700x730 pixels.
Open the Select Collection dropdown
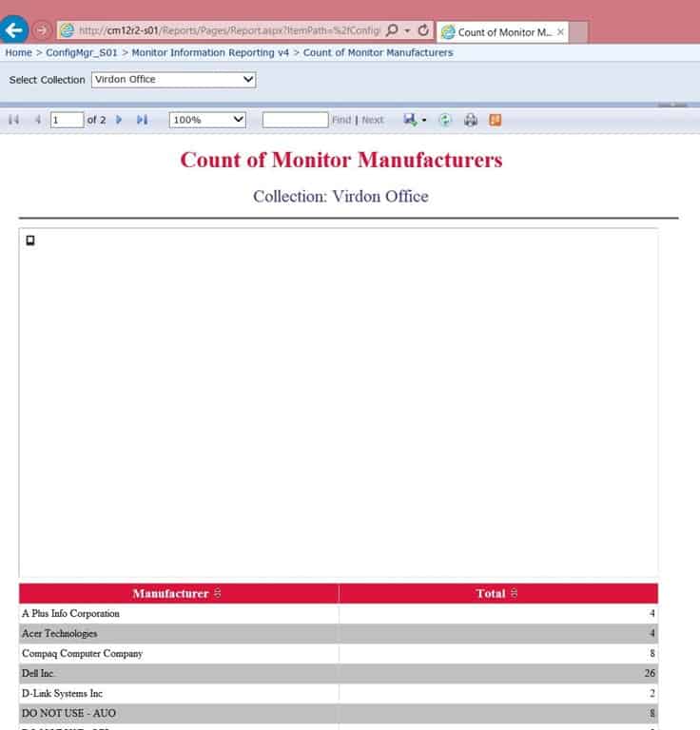click(x=173, y=80)
